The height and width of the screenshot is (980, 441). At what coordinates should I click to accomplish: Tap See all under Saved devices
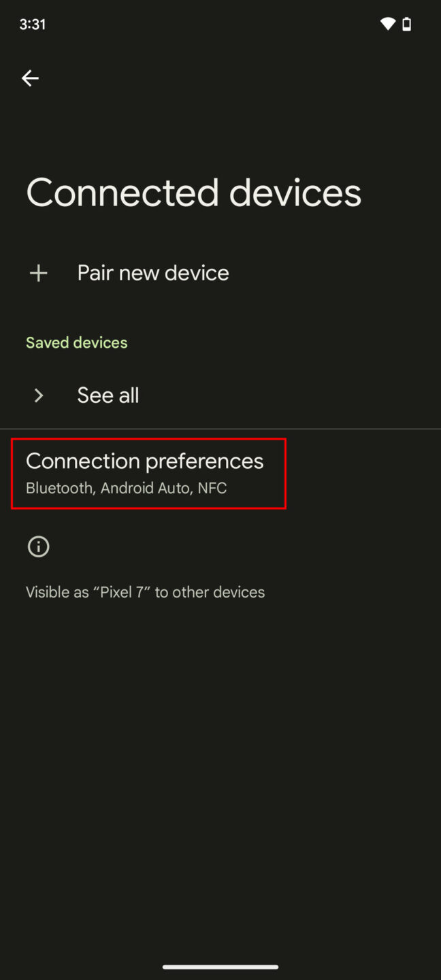click(108, 395)
